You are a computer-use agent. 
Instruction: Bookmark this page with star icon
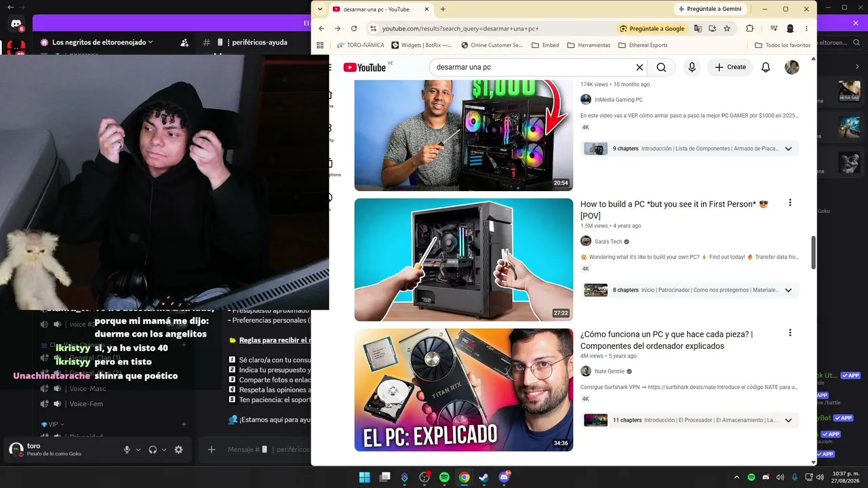point(727,28)
